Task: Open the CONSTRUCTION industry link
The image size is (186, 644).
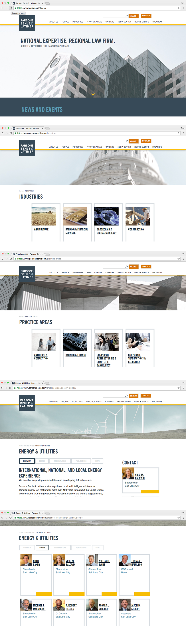Action: (x=136, y=230)
